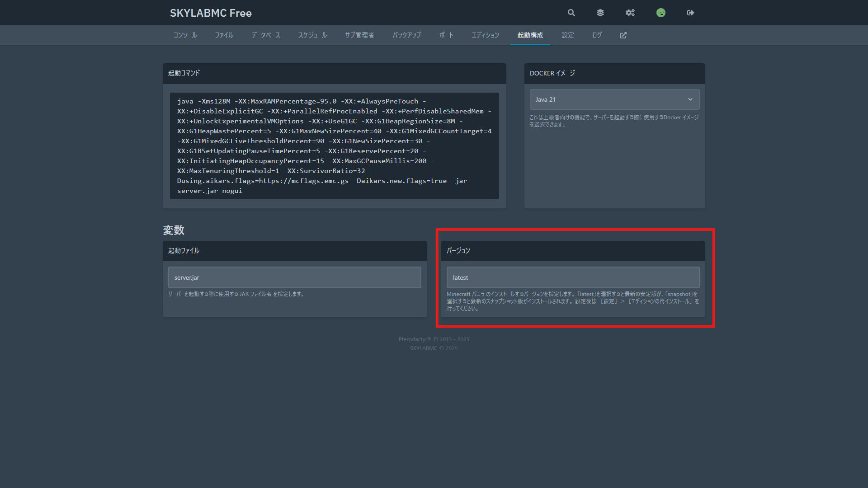Open the ファイル tab
This screenshot has width=868, height=488.
tap(224, 35)
